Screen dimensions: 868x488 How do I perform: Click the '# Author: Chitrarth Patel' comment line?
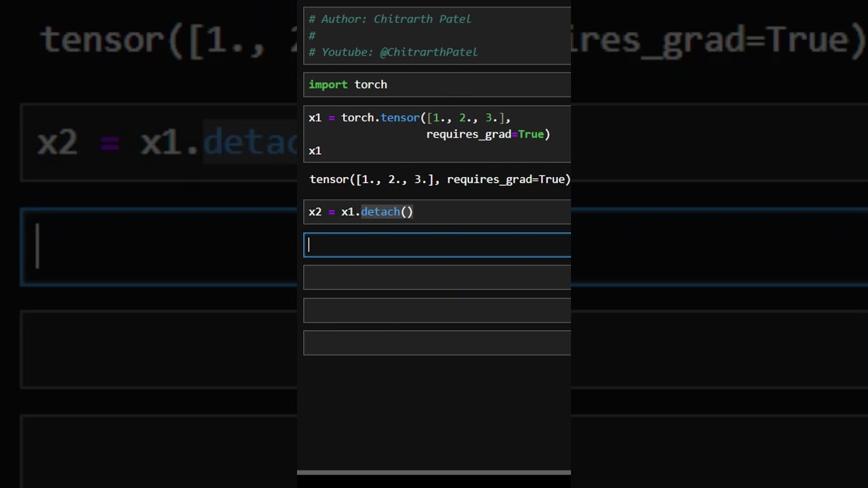[x=390, y=19]
